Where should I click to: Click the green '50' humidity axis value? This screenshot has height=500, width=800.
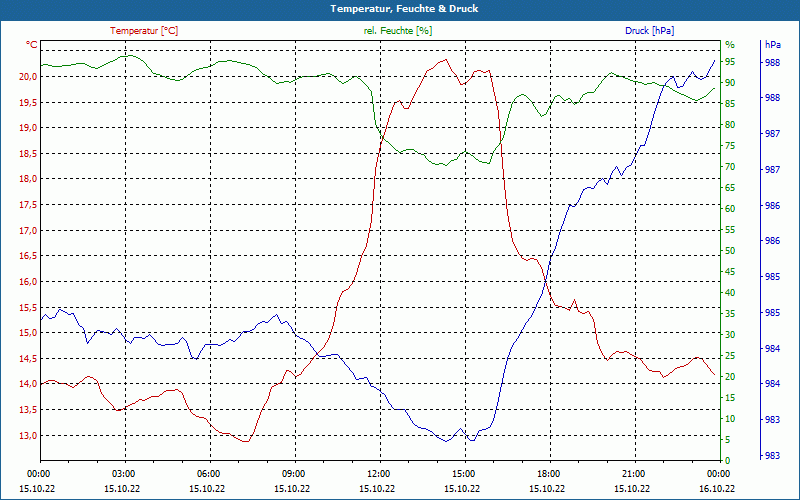pos(730,251)
